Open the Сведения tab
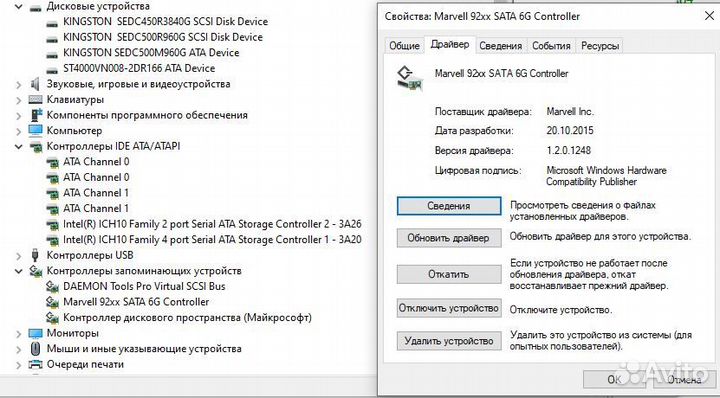This screenshot has height=398, width=720. tap(501, 46)
